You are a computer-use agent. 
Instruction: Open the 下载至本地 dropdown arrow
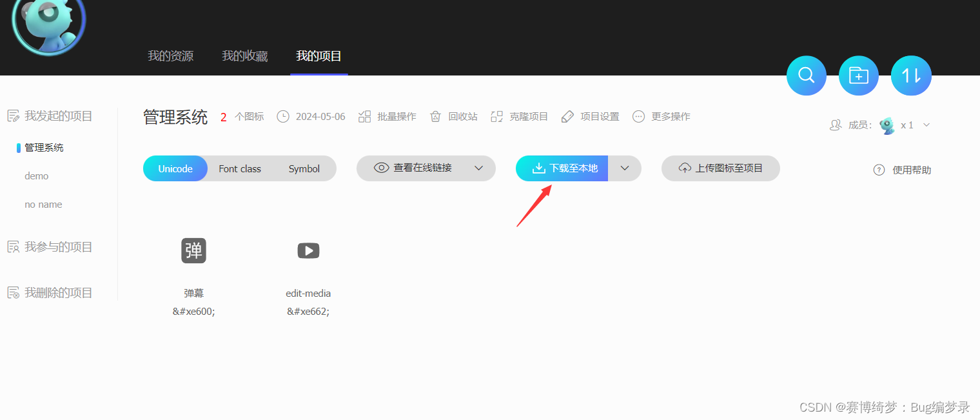624,168
